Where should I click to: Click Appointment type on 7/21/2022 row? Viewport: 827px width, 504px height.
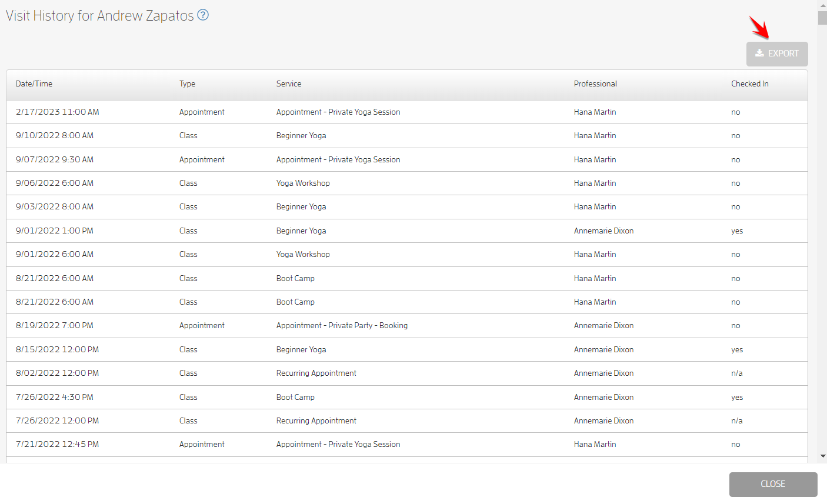coord(202,444)
